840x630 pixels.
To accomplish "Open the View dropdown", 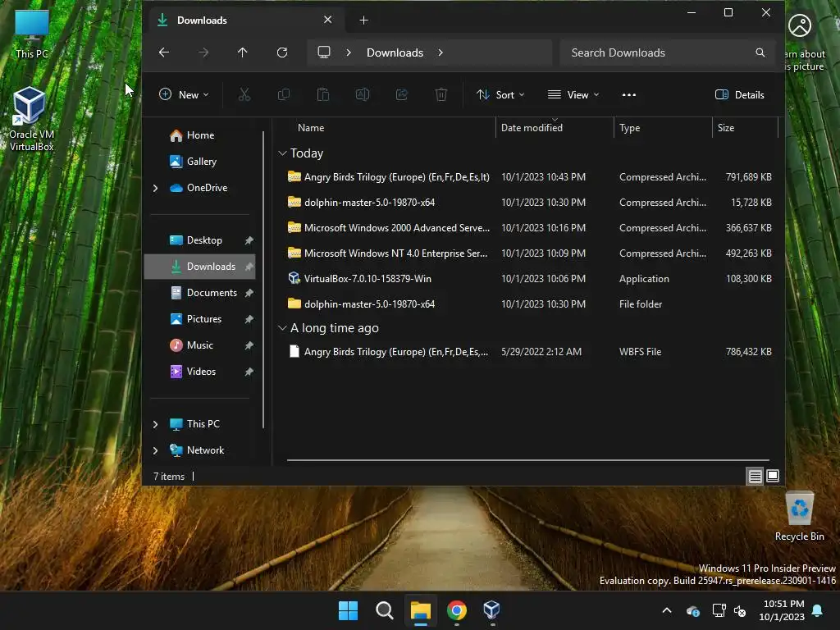I will [x=573, y=95].
